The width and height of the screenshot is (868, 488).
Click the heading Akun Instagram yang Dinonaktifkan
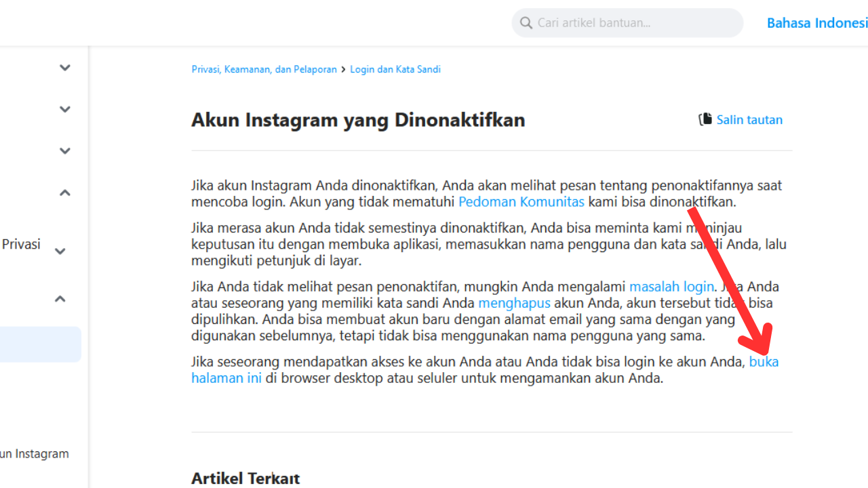coord(358,120)
